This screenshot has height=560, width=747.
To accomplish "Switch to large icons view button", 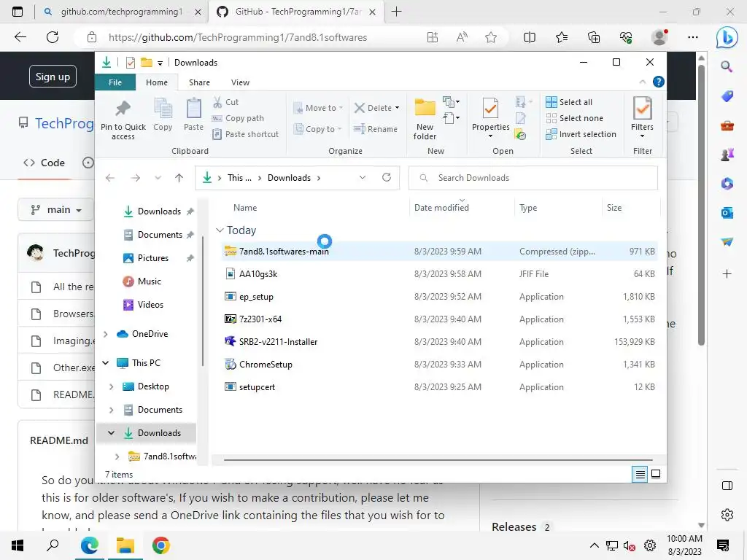I will tap(656, 474).
